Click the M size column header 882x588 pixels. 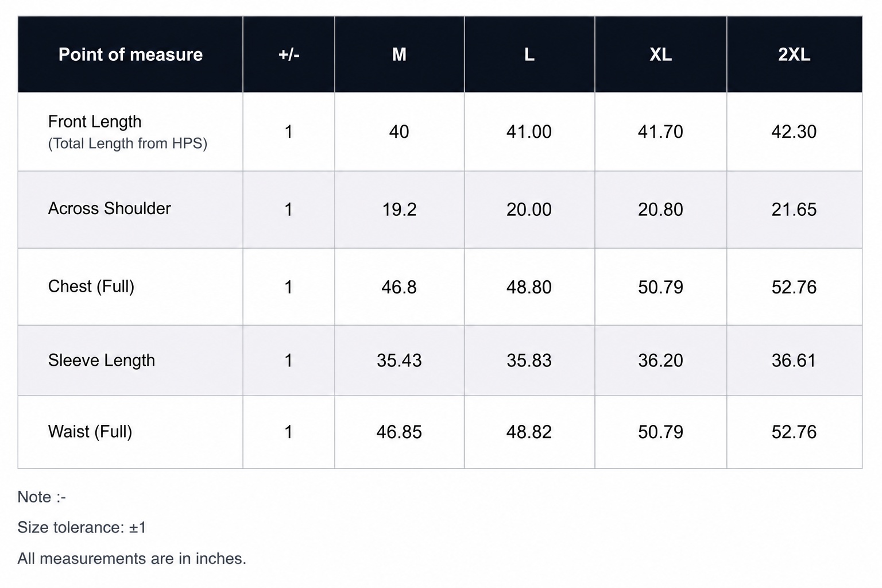tap(399, 55)
